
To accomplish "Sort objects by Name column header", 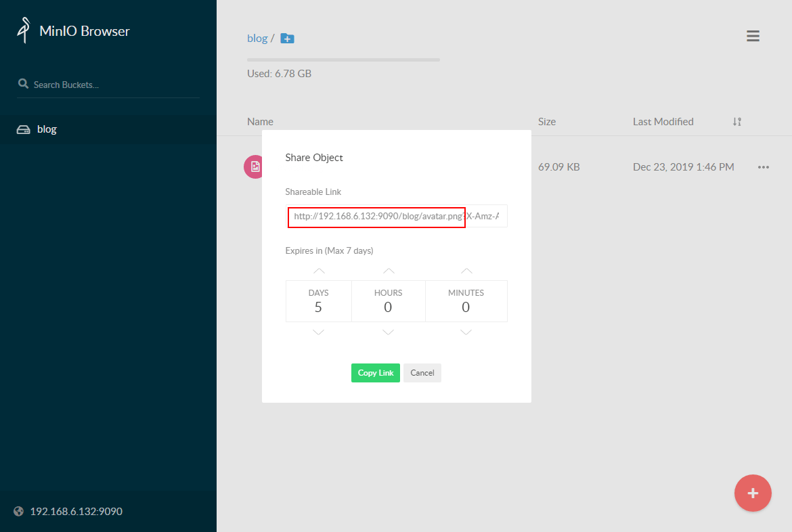I will 260,122.
